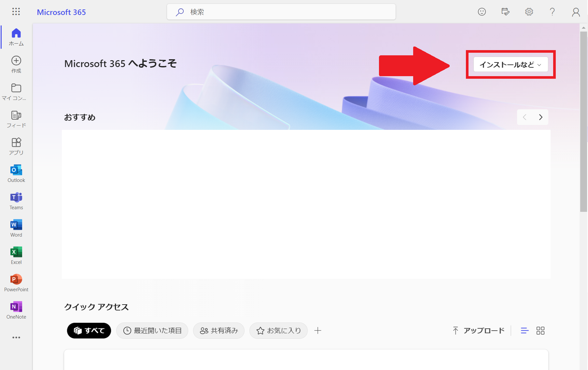Image resolution: width=588 pixels, height=370 pixels.
Task: Open the Help question mark
Action: [552, 12]
